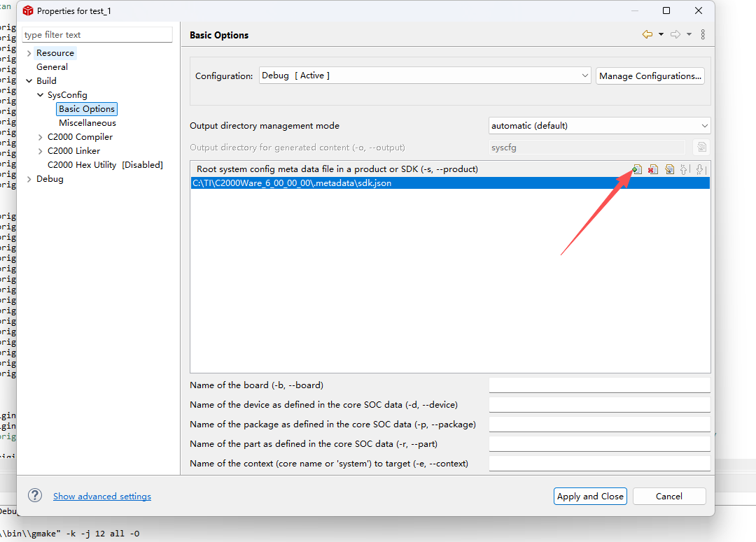Click the device name input field
This screenshot has height=542, width=756.
click(x=599, y=405)
